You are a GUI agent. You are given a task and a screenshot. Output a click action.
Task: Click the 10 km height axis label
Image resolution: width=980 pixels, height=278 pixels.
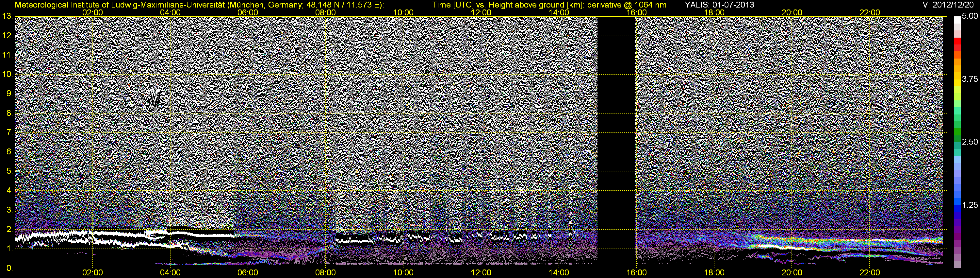(x=7, y=74)
